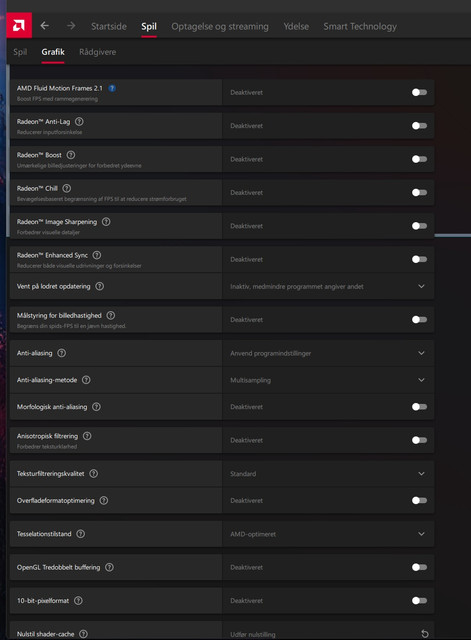Toggle Morfologisk anti-aliasing

[x=419, y=407]
